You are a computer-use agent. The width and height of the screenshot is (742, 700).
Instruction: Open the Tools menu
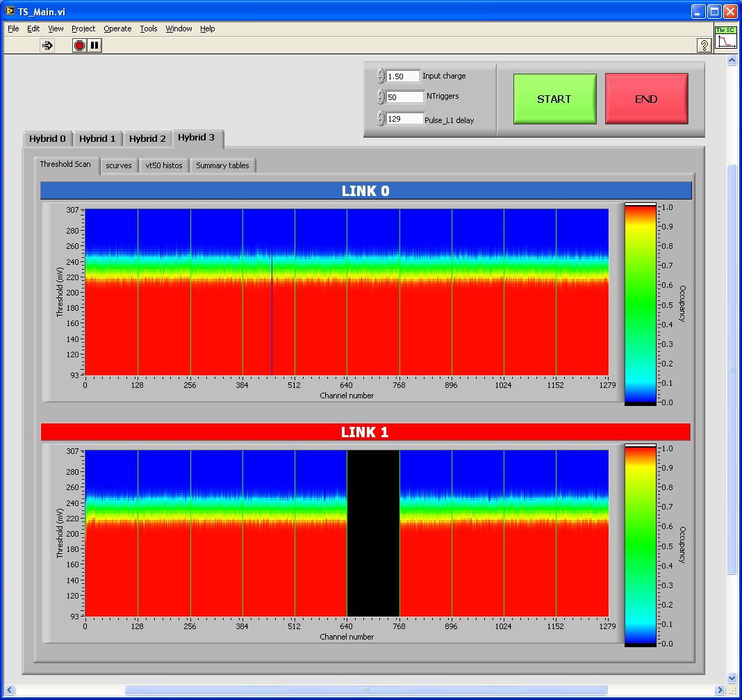coord(149,29)
